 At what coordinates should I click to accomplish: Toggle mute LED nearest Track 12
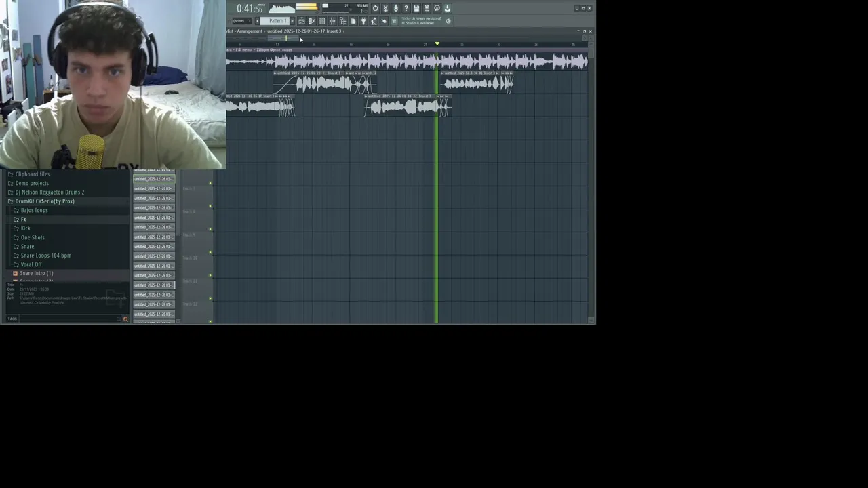click(x=210, y=298)
